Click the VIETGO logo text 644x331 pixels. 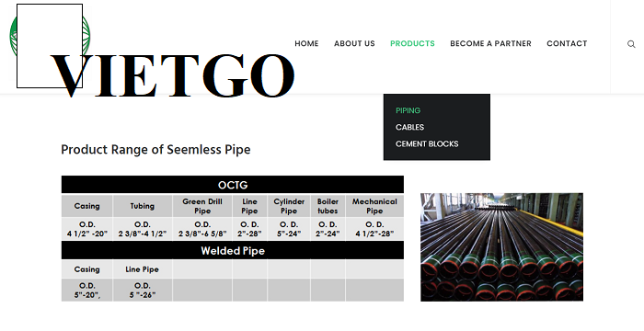click(173, 75)
